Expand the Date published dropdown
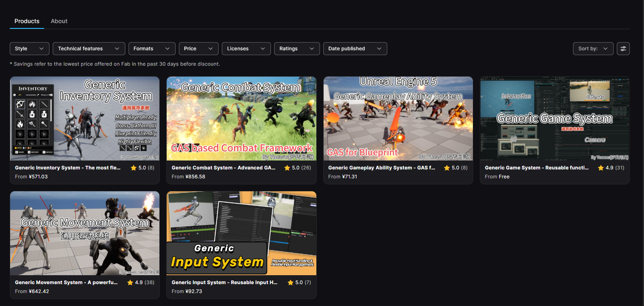 coord(355,49)
